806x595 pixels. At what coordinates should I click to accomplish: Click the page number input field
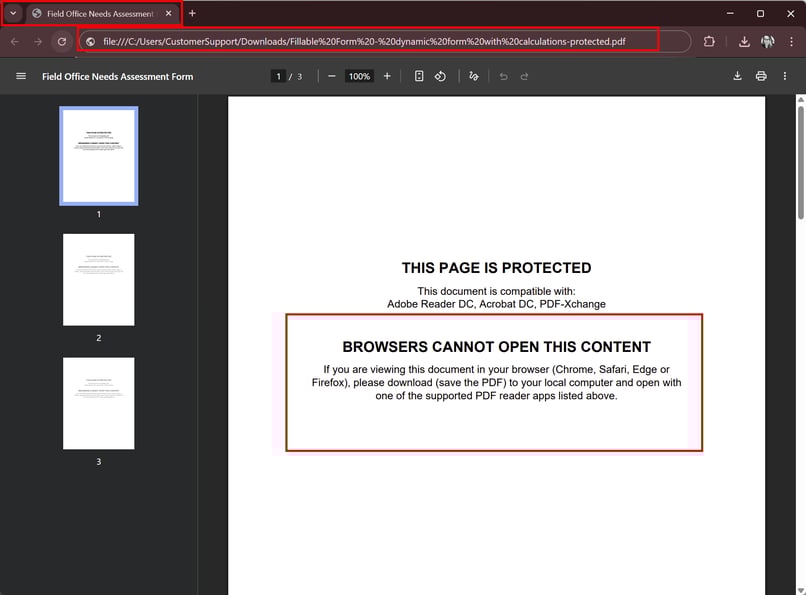tap(279, 77)
